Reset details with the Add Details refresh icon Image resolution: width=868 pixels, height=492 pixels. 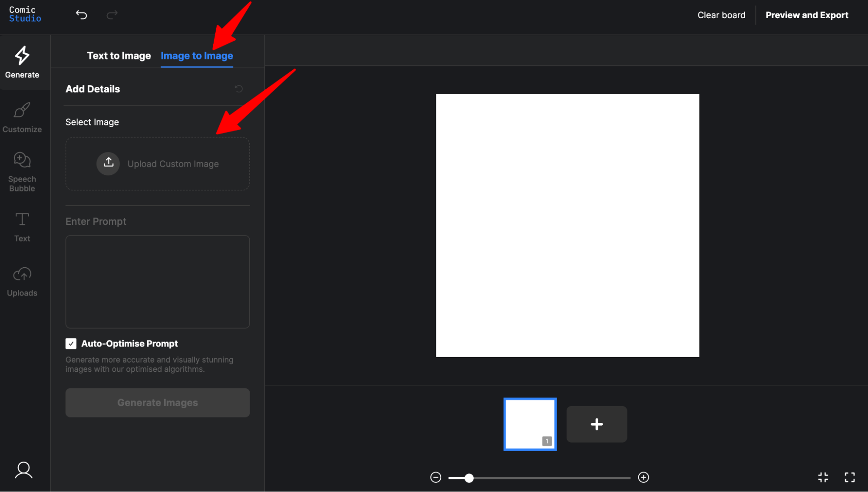click(x=239, y=89)
